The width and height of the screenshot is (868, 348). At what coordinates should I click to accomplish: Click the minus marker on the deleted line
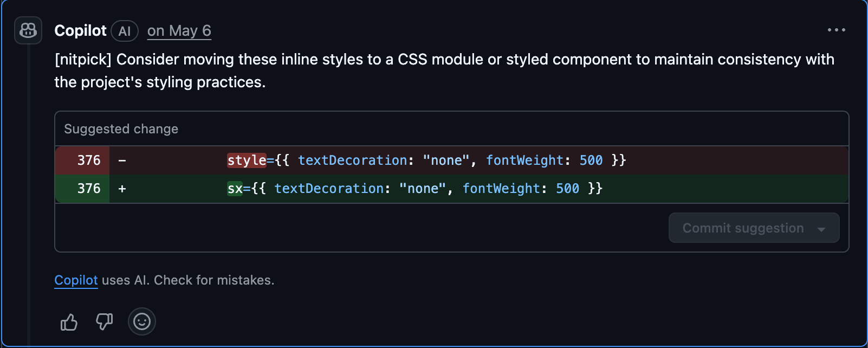point(122,160)
